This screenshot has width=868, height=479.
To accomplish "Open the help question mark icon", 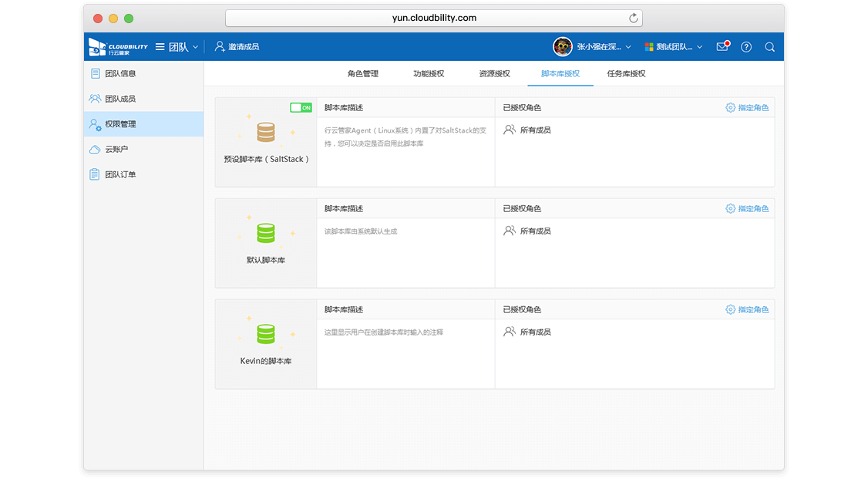I will pyautogui.click(x=746, y=47).
